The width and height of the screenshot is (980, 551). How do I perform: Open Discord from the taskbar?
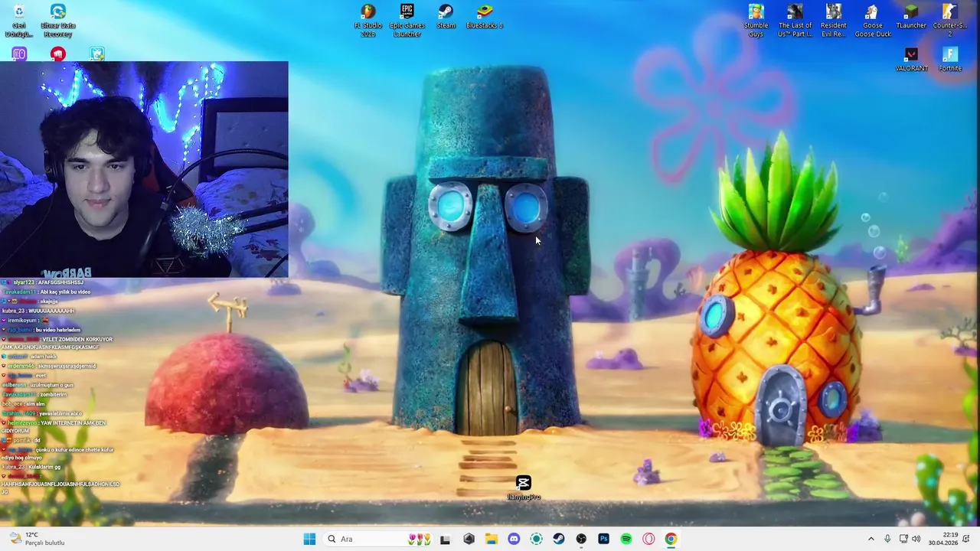tap(514, 539)
